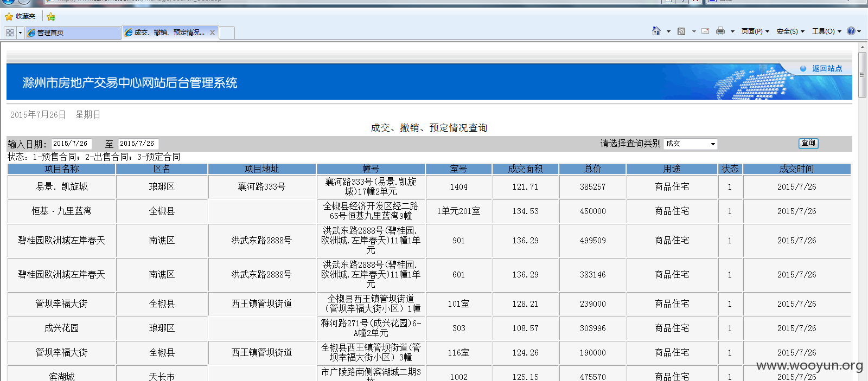
Task: Click the total price 239000 cell
Action: tap(592, 304)
